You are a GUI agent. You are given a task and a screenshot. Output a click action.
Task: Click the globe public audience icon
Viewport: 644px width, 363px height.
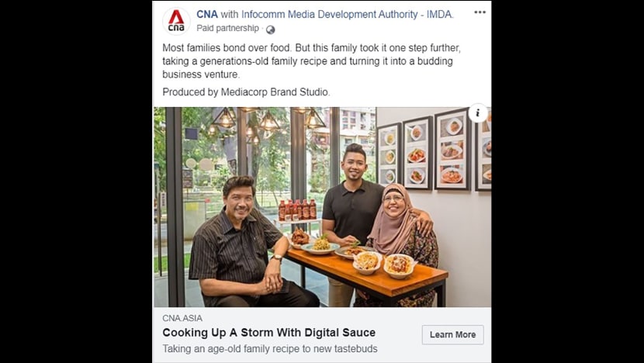[x=270, y=29]
